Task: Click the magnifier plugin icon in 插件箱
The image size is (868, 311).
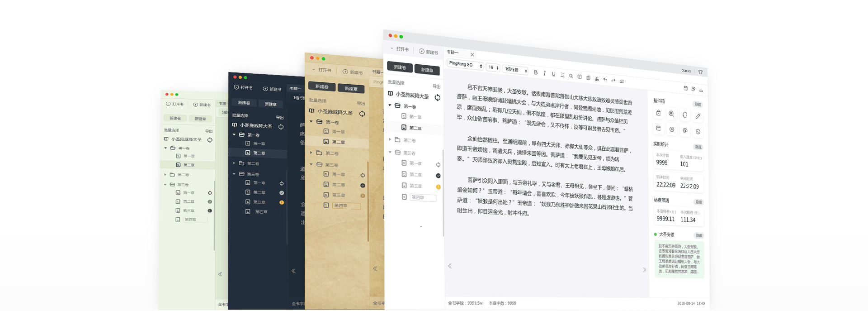Action: pyautogui.click(x=671, y=114)
